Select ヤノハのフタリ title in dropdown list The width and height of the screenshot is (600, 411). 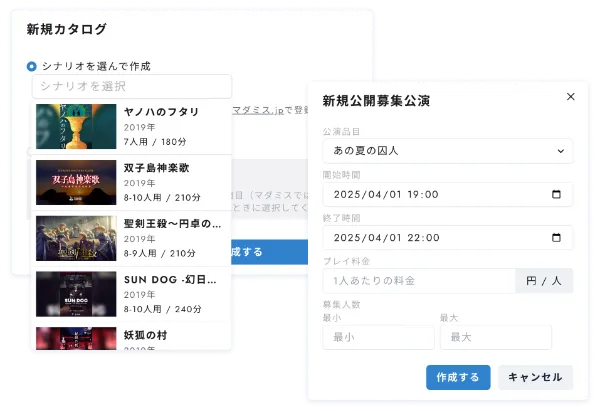(161, 112)
